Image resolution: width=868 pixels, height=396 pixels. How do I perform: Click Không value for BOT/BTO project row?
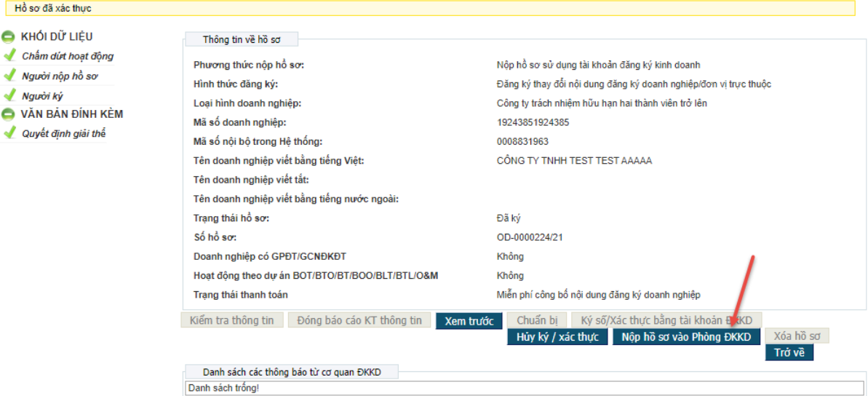510,276
